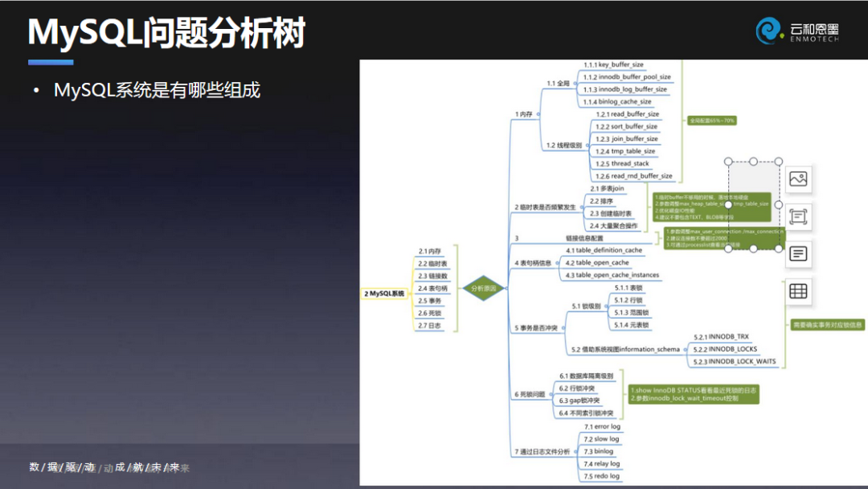Viewport: 868px width, 489px height.
Task: Click the '4.3 table_open_cache_instances' node
Action: [x=612, y=275]
